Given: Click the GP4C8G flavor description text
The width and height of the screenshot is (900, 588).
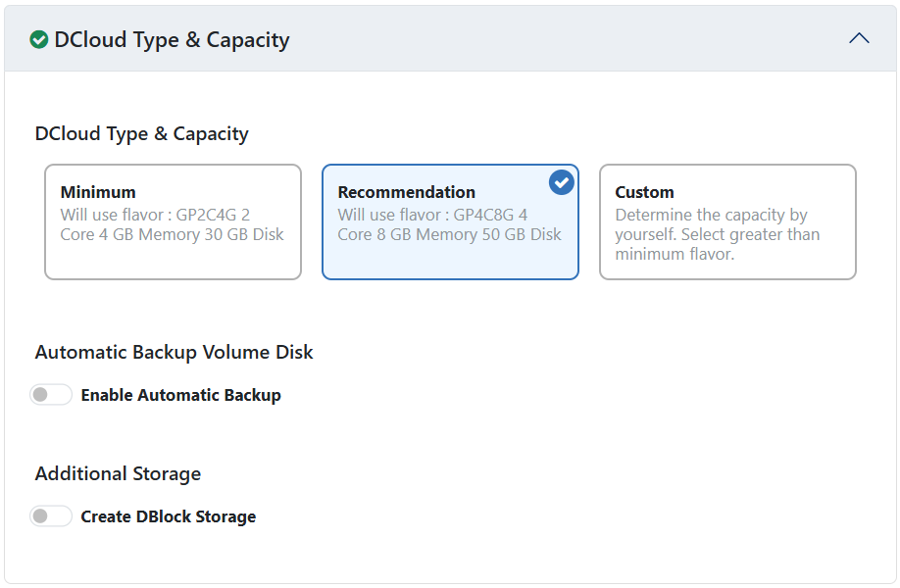Looking at the screenshot, I should pyautogui.click(x=449, y=224).
